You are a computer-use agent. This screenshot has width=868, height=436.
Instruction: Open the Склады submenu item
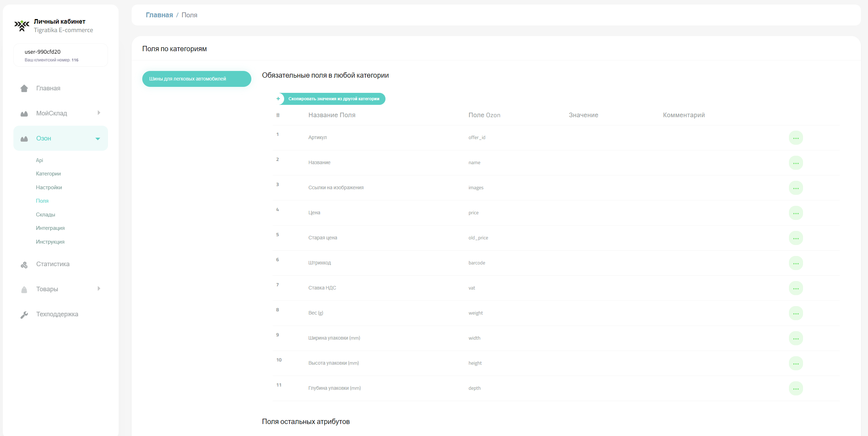click(x=46, y=215)
